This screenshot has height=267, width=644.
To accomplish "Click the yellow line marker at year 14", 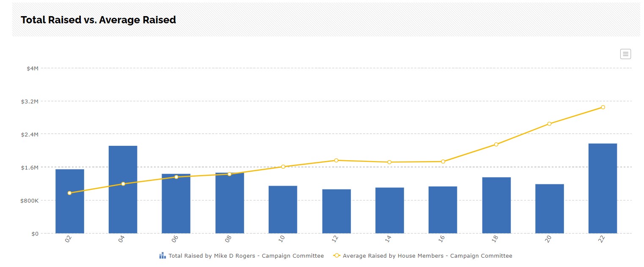I will pyautogui.click(x=390, y=162).
